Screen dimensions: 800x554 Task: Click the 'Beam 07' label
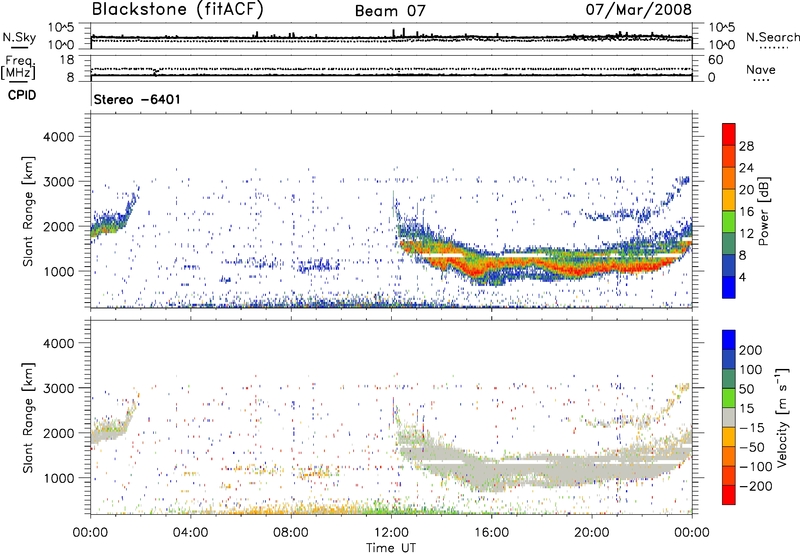390,11
